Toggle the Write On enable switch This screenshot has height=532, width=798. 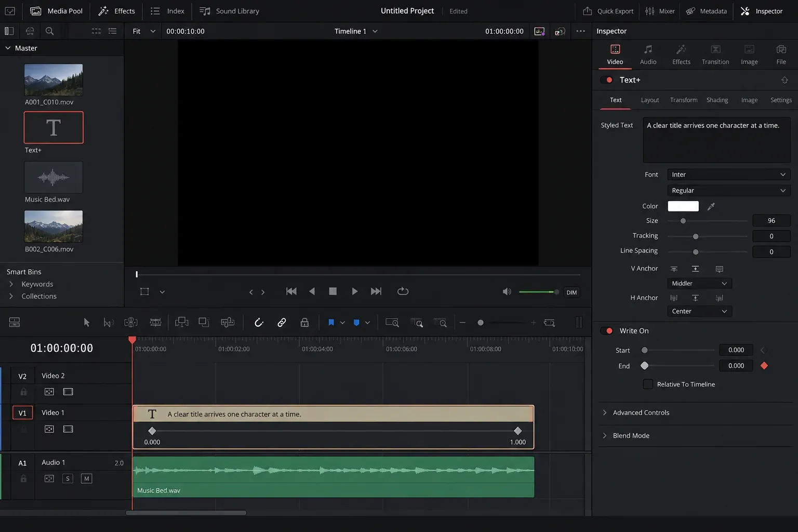point(607,331)
